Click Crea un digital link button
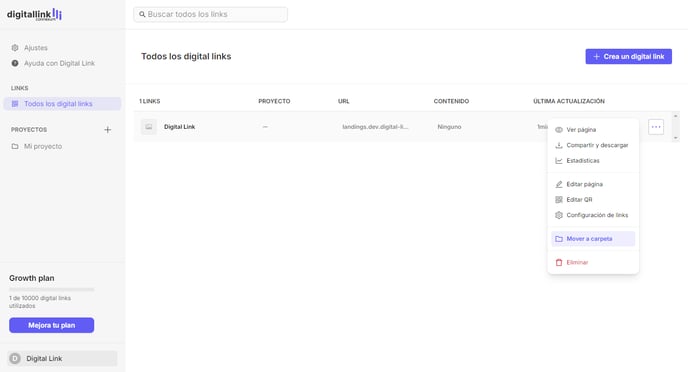Image resolution: width=688 pixels, height=372 pixels. click(628, 57)
